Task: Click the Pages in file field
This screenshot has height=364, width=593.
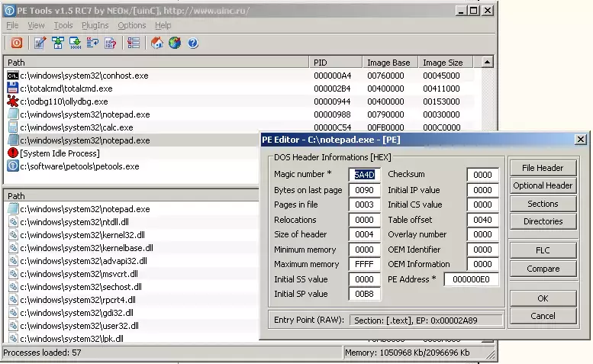Action: pyautogui.click(x=364, y=205)
